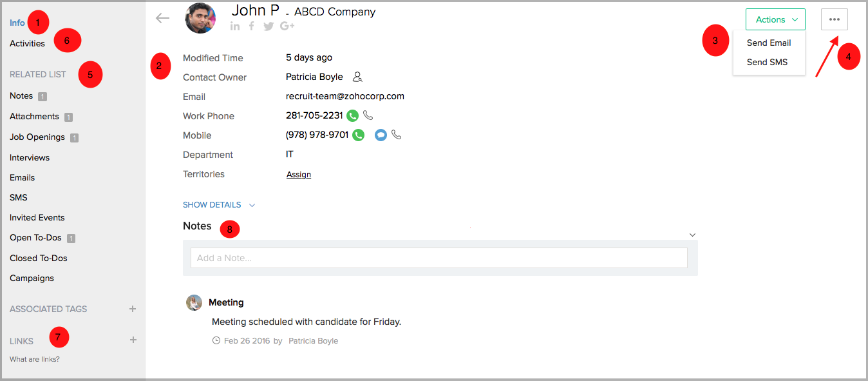
Task: Click change owner icon beside Patricia Boyle
Action: pos(358,77)
